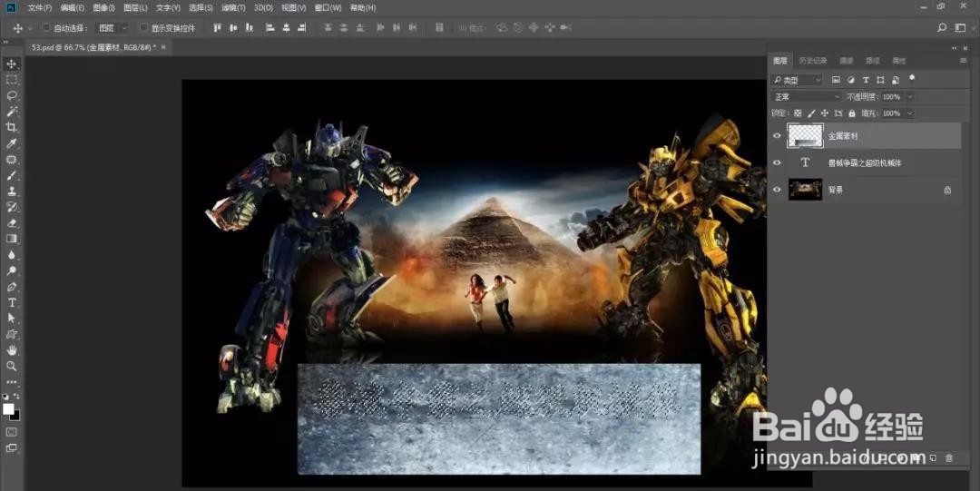Enable the 显示变换控件 checkbox
The height and width of the screenshot is (491, 980).
coord(143,27)
